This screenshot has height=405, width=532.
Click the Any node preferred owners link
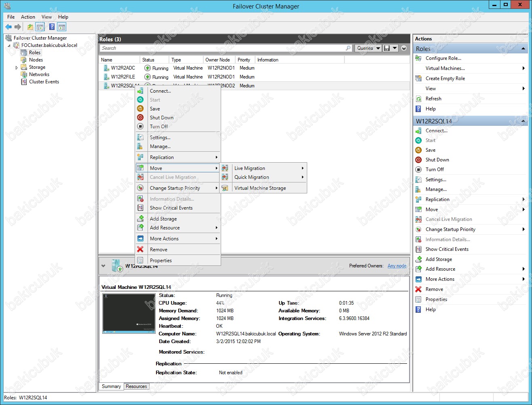tap(397, 266)
